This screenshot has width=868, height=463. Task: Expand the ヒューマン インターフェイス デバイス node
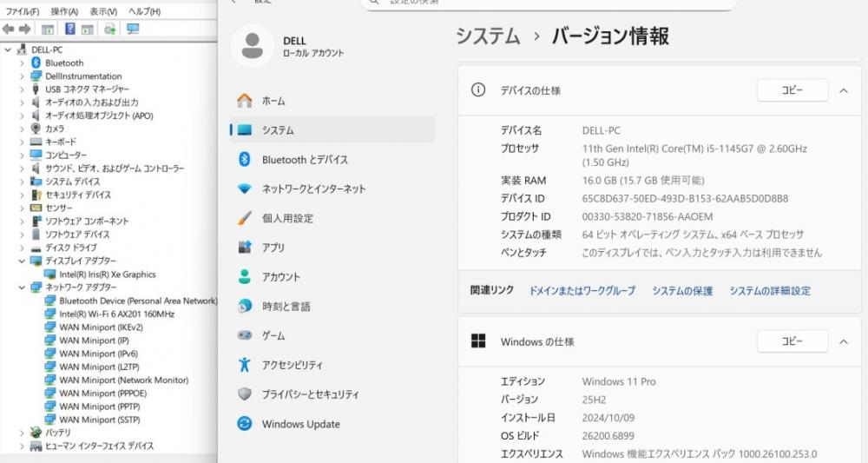[x=23, y=446]
